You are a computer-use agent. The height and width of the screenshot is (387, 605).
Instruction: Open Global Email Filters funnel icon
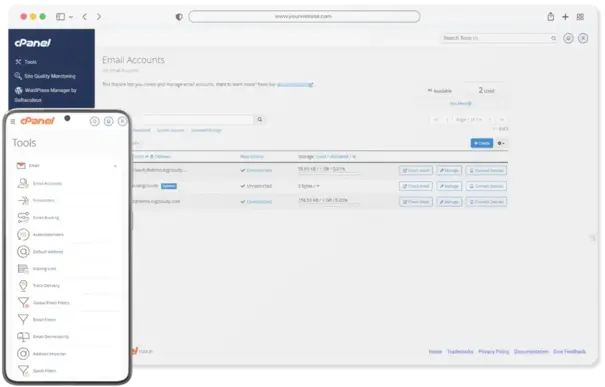click(23, 303)
